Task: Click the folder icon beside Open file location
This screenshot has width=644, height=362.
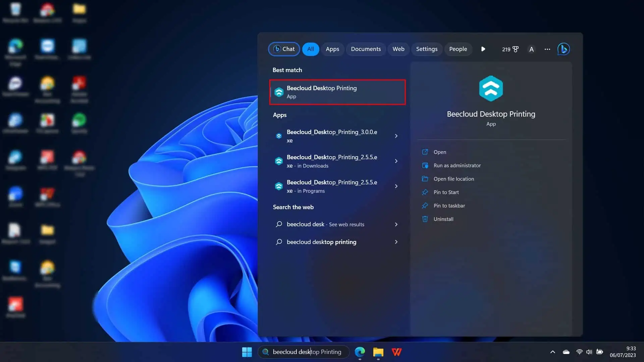Action: tap(425, 179)
